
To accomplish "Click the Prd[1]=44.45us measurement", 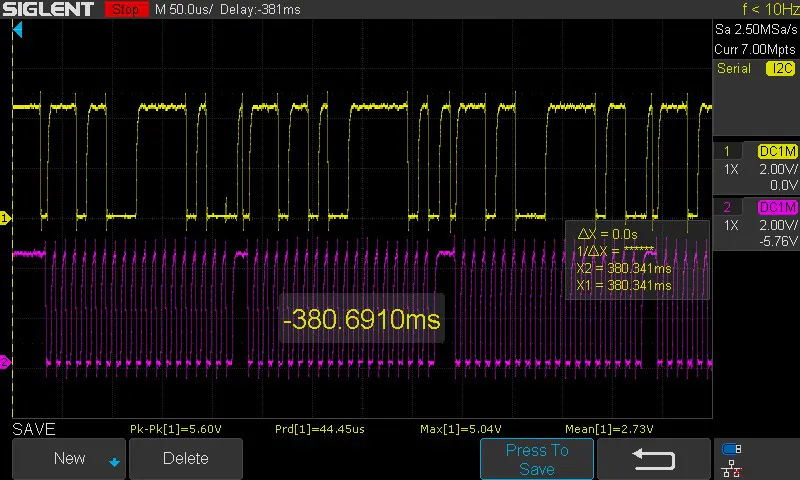I will pyautogui.click(x=320, y=429).
